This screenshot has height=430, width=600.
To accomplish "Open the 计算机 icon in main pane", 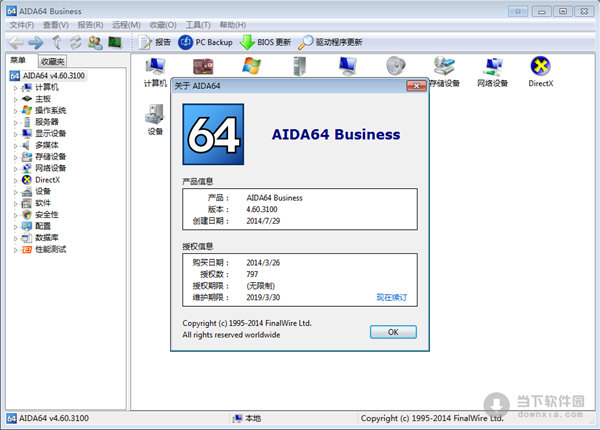I will pos(155,72).
